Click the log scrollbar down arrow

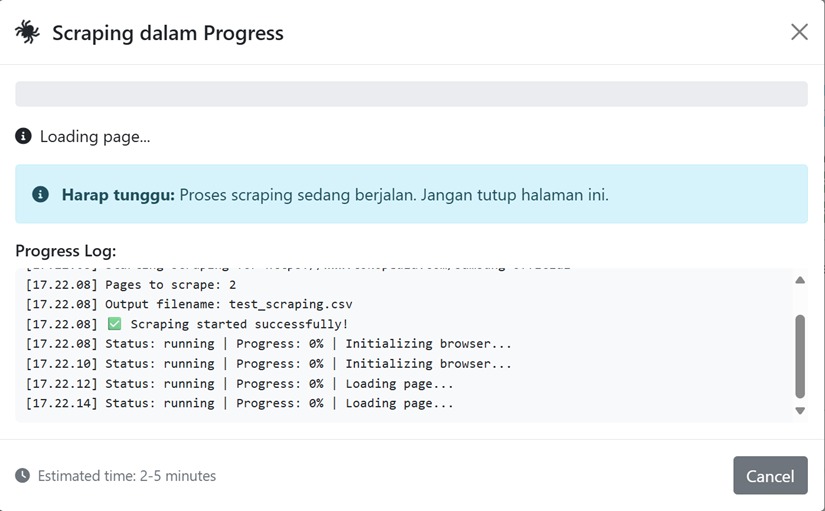click(799, 410)
